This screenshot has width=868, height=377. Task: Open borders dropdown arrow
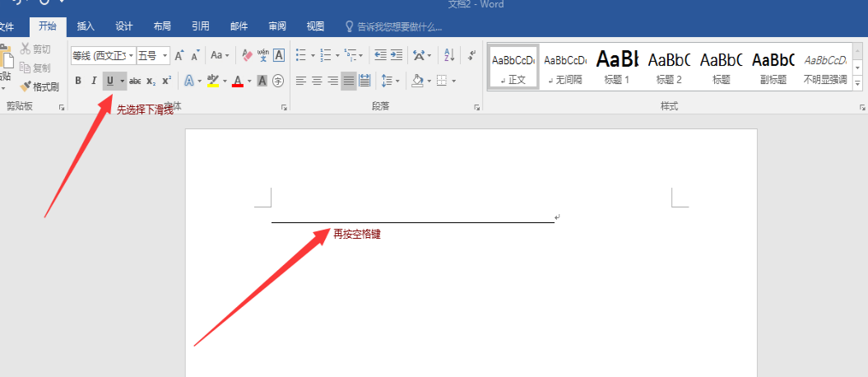point(454,81)
